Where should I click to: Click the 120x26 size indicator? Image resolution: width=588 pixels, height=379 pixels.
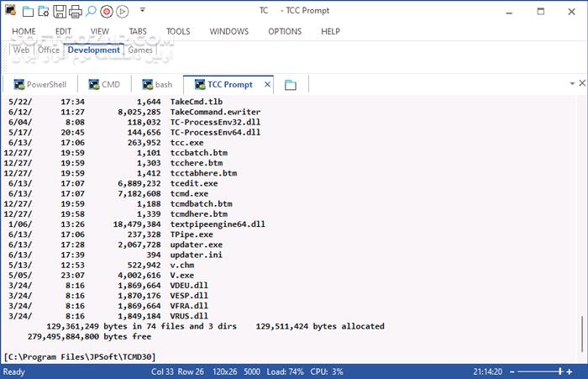pos(224,371)
